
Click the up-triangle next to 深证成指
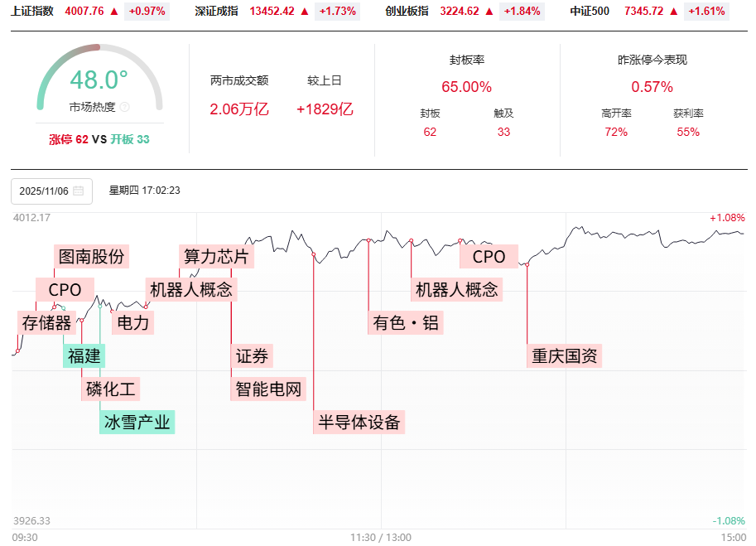pos(302,12)
